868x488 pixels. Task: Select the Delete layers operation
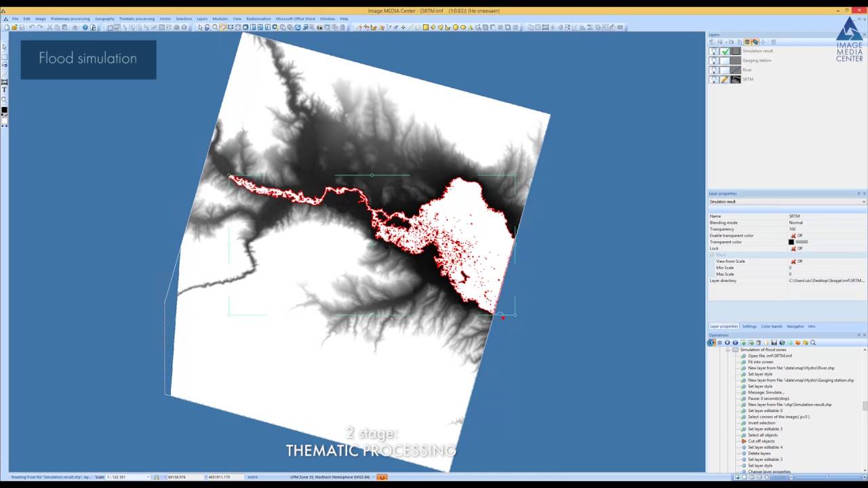[759, 453]
